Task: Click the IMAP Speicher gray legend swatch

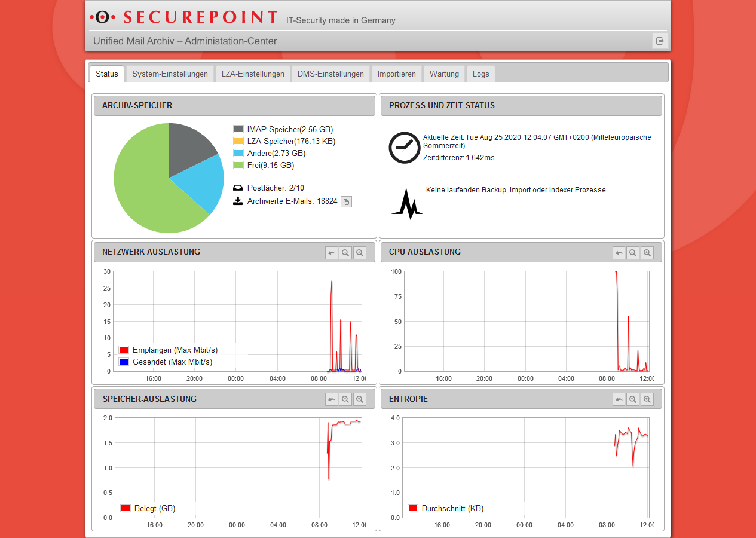Action: coord(238,129)
